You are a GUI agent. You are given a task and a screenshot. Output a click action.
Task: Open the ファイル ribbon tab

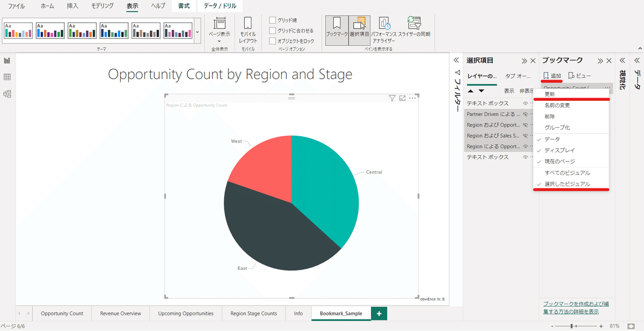point(16,6)
